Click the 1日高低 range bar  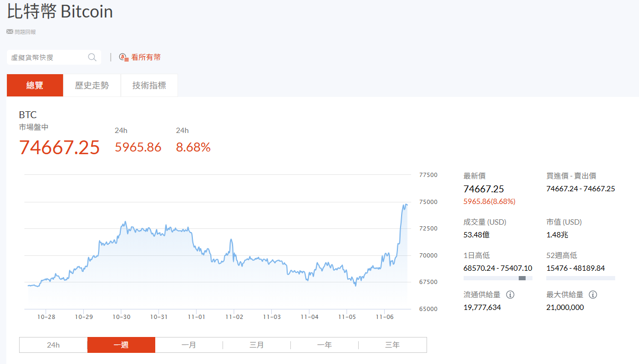[498, 278]
